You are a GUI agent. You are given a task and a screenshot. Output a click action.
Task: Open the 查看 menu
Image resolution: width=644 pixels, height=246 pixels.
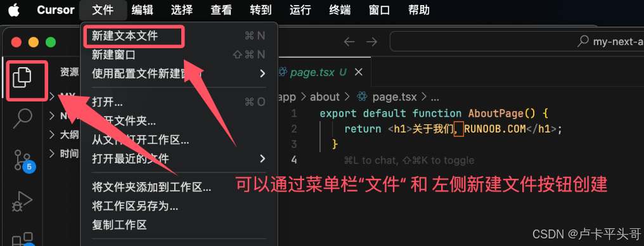click(x=221, y=10)
